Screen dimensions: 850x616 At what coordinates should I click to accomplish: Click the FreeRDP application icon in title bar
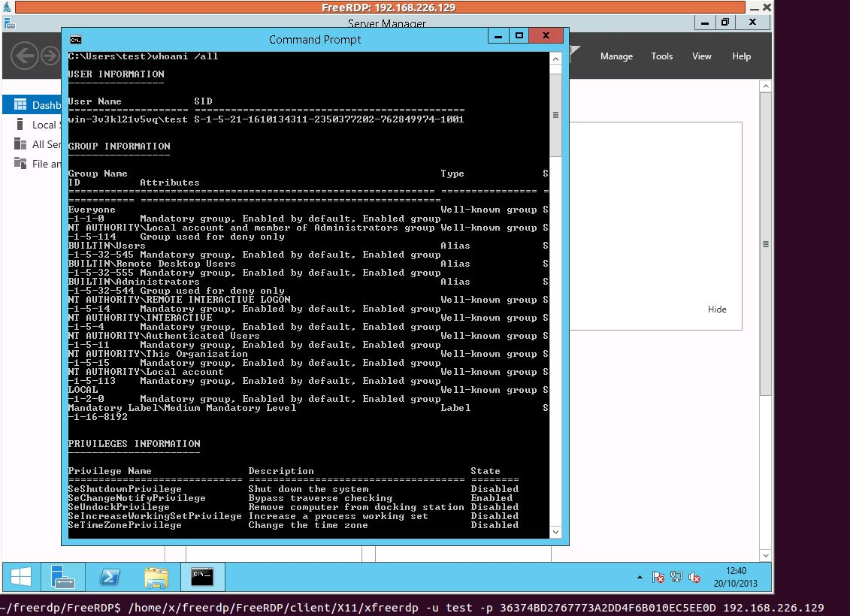pos(7,7)
